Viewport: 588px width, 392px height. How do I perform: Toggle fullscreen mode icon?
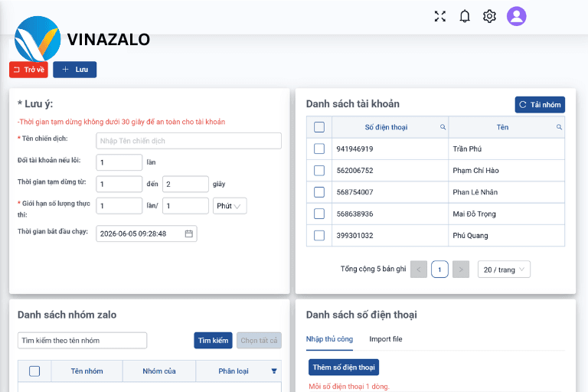[440, 16]
